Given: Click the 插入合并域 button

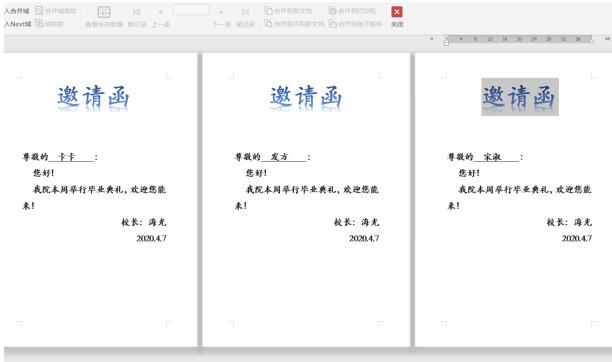Looking at the screenshot, I should [x=17, y=11].
